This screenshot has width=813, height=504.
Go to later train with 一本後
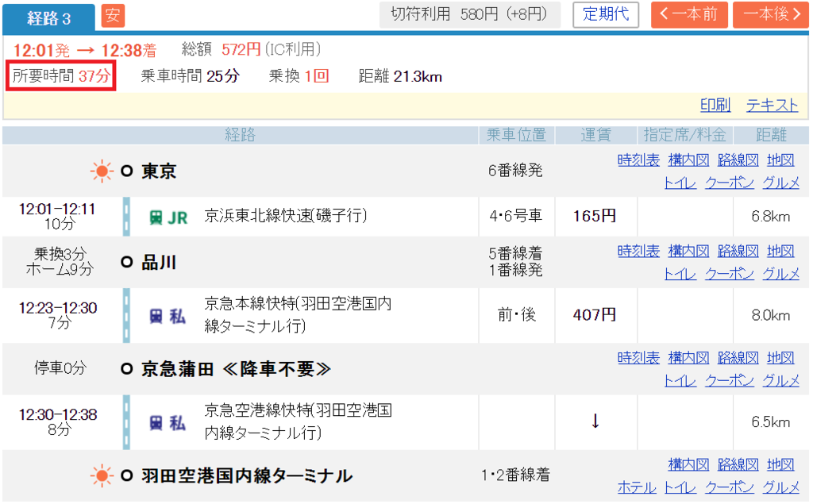point(771,14)
